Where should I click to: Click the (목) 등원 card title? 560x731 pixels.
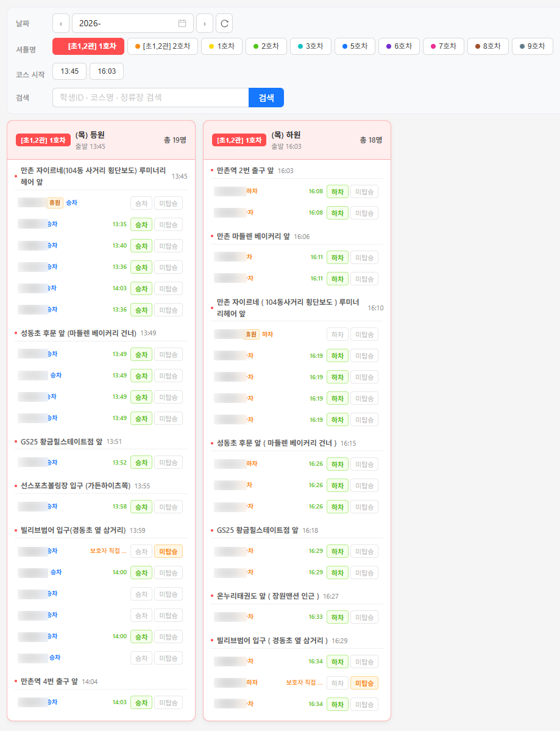click(x=90, y=135)
